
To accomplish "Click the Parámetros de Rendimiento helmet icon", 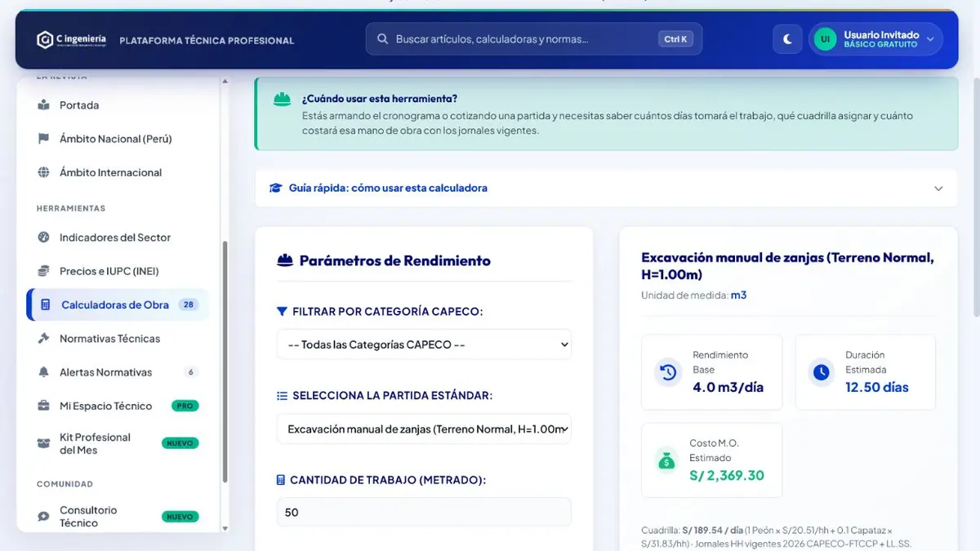I will (x=285, y=260).
